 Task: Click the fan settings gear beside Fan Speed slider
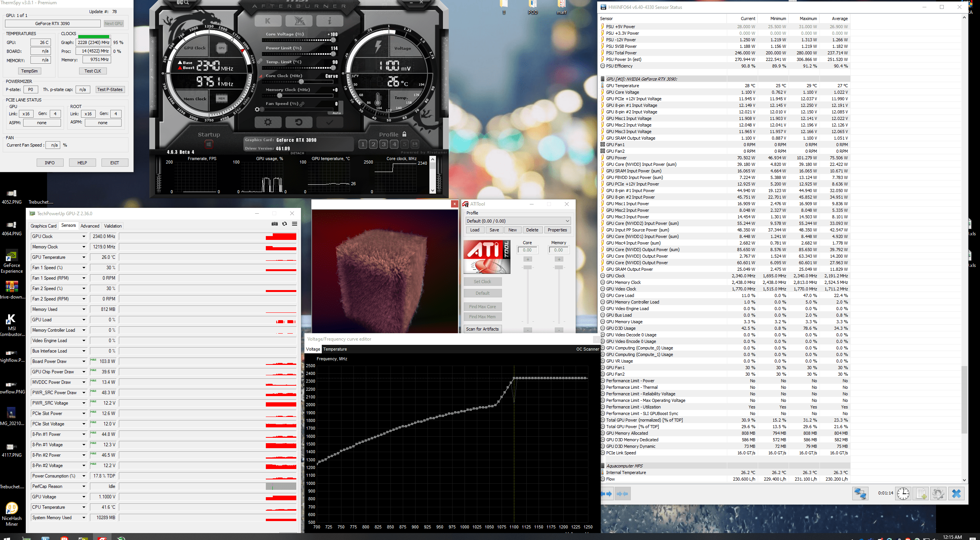point(257,110)
